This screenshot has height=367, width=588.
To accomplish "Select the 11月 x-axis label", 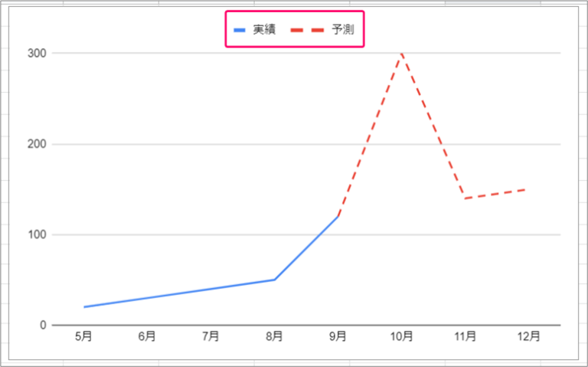I will pyautogui.click(x=465, y=336).
